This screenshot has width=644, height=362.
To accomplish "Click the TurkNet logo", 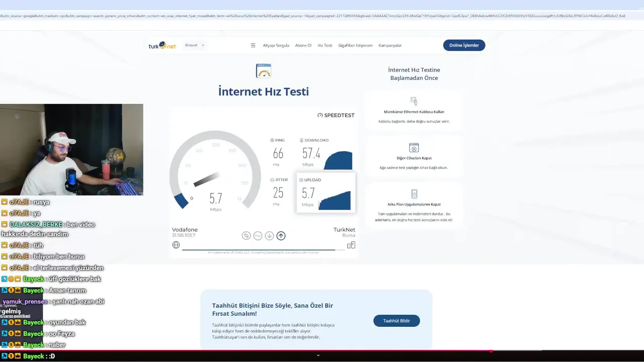I will click(162, 45).
